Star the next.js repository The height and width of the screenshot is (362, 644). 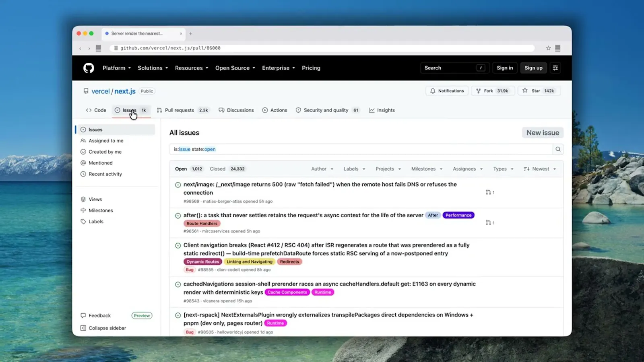(x=539, y=91)
